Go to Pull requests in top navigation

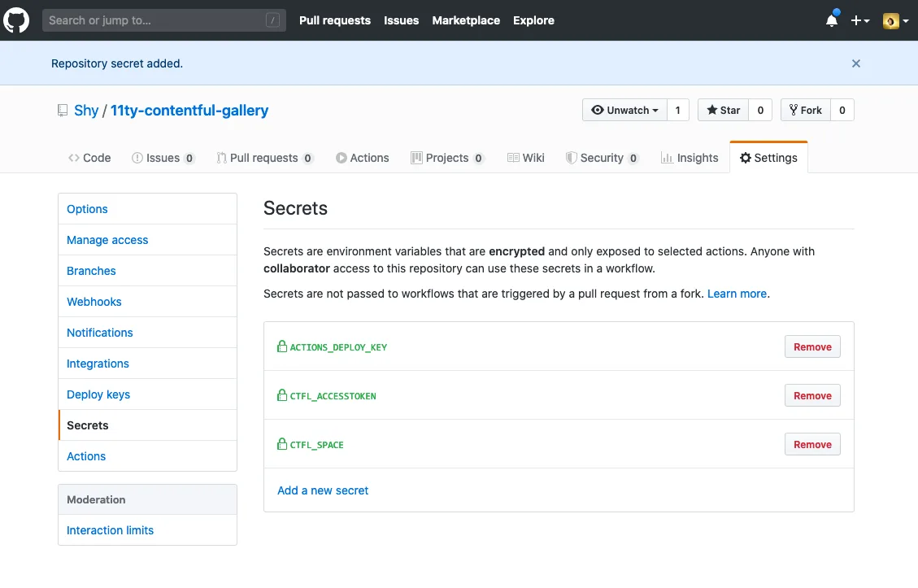click(x=335, y=20)
